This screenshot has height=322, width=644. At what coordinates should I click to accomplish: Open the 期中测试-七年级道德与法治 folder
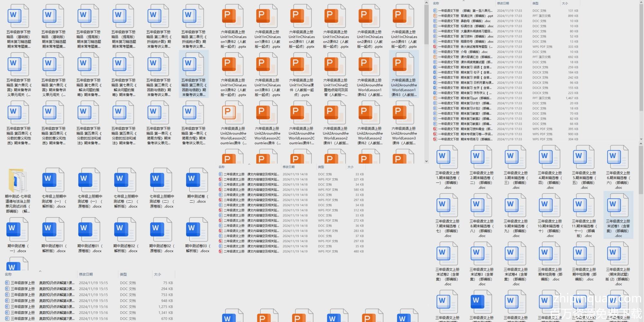click(x=18, y=181)
